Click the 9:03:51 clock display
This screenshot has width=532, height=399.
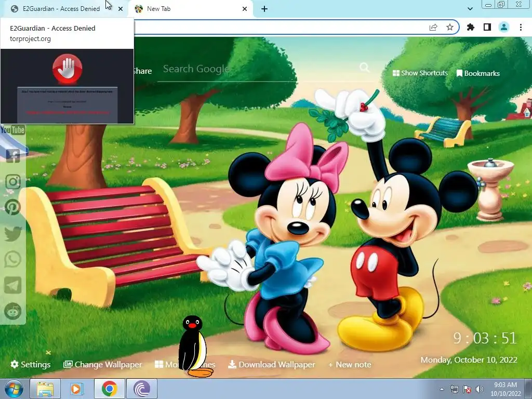(485, 338)
